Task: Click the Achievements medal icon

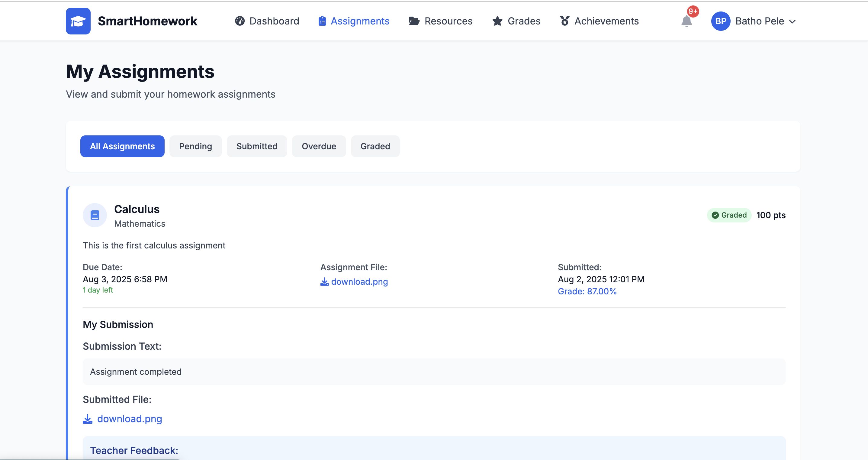Action: 565,21
